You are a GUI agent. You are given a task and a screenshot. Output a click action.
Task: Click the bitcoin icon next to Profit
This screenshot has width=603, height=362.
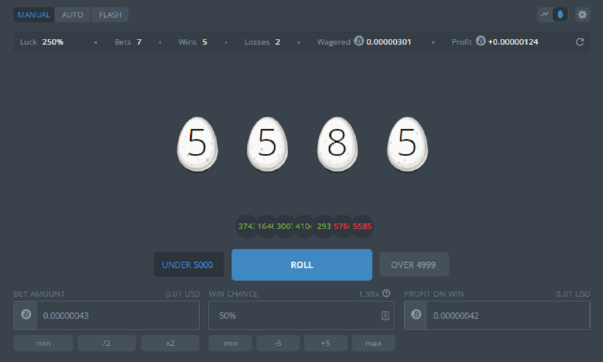coord(481,41)
